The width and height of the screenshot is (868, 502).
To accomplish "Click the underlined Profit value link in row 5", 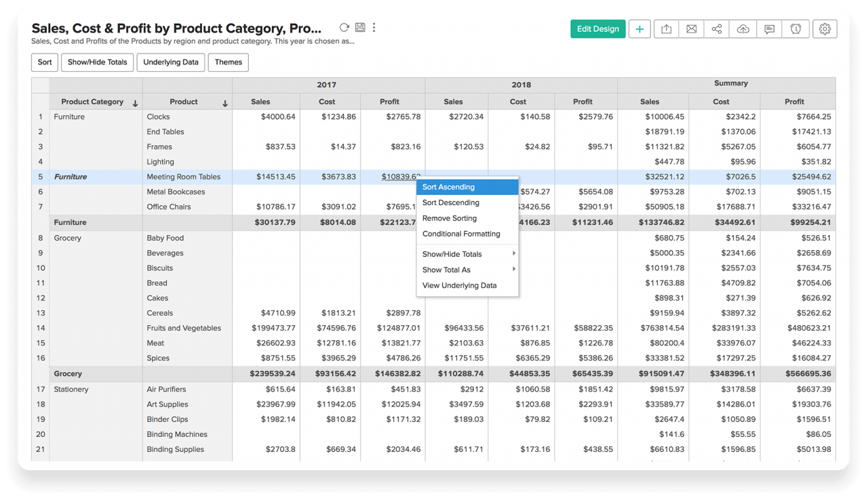I will coord(398,176).
